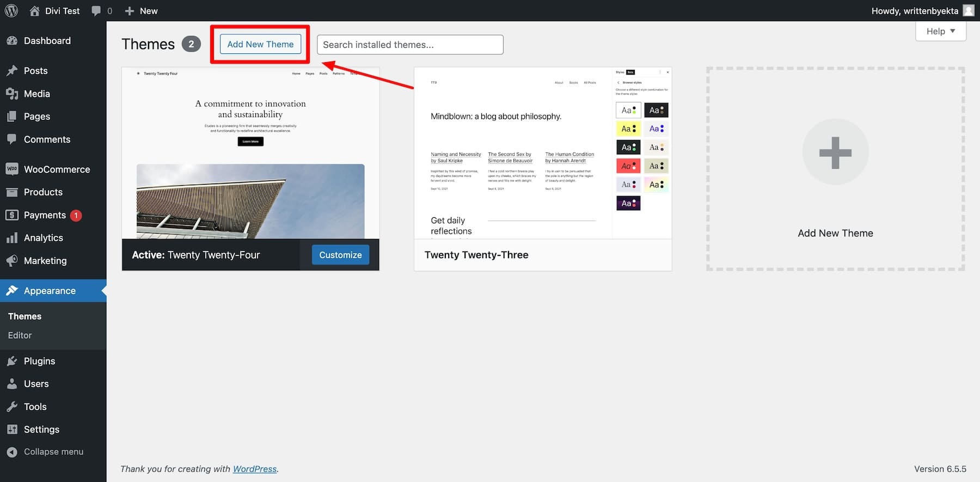980x482 pixels.
Task: Click the user avatar next to Howdy
Action: coord(969,10)
